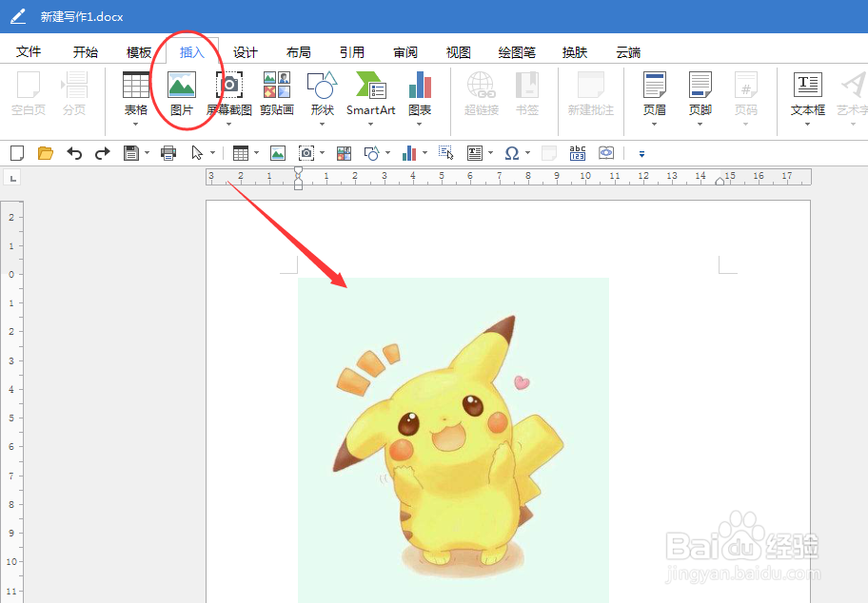
Task: Undo the last action
Action: pyautogui.click(x=74, y=153)
